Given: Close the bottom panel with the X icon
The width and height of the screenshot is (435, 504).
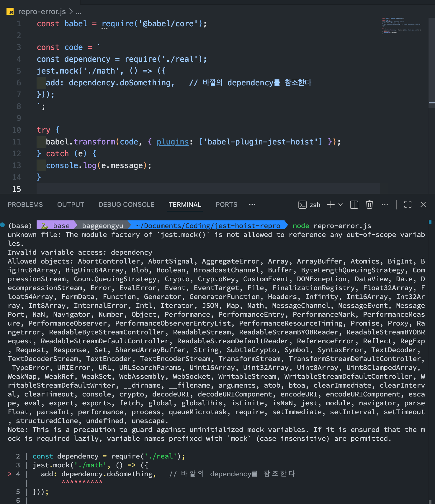Looking at the screenshot, I should [423, 204].
